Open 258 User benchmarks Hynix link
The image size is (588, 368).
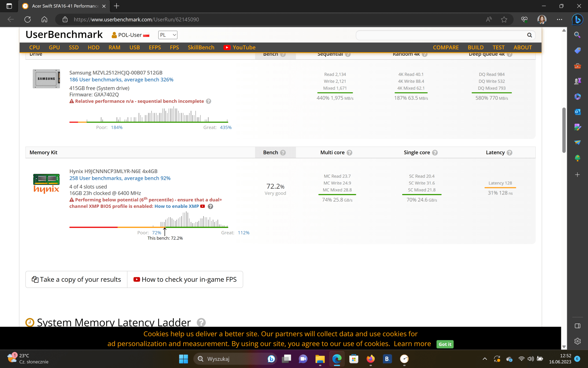pos(120,178)
